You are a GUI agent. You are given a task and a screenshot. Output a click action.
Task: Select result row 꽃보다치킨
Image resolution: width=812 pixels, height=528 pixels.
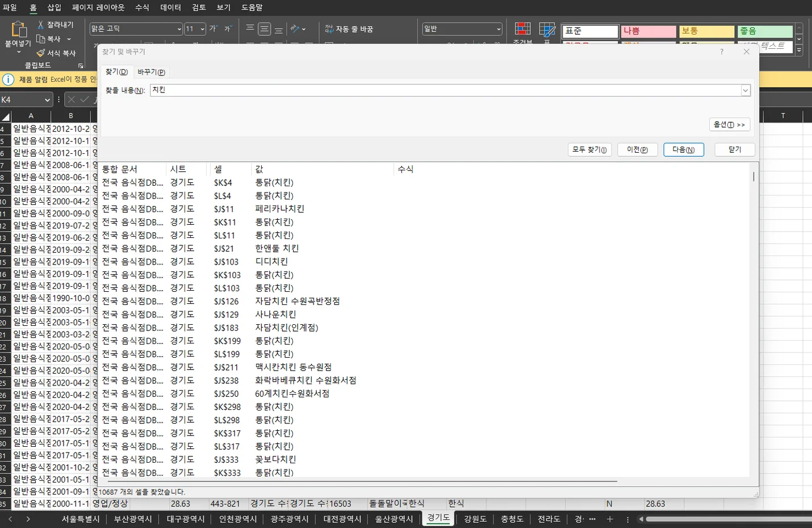click(425, 460)
